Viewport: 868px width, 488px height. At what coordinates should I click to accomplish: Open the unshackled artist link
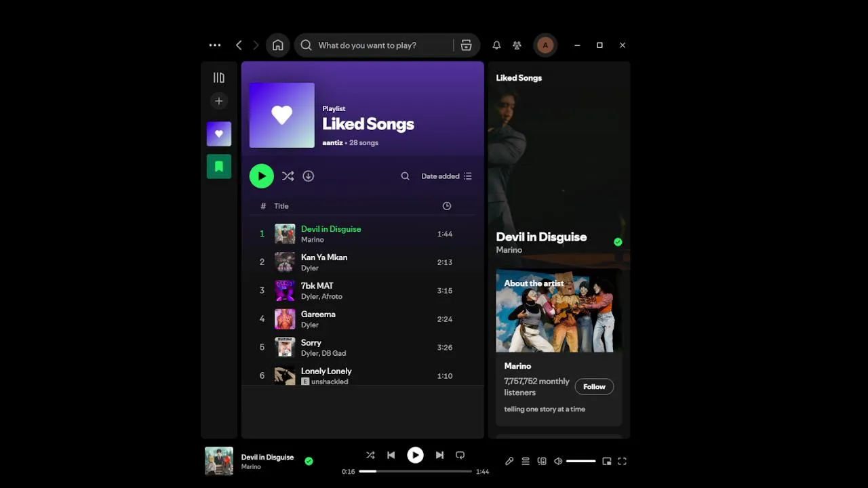click(330, 382)
